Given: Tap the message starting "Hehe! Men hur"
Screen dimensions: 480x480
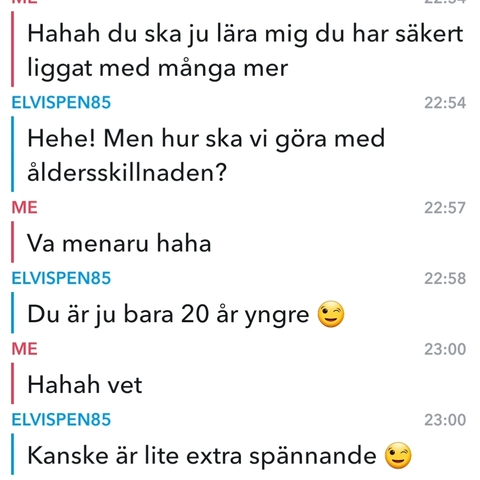Looking at the screenshot, I should (206, 155).
